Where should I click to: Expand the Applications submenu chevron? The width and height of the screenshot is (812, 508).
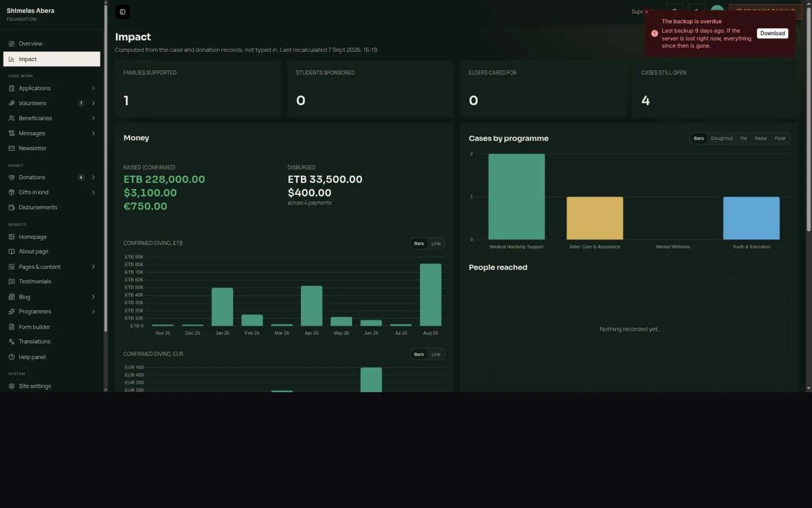(93, 88)
